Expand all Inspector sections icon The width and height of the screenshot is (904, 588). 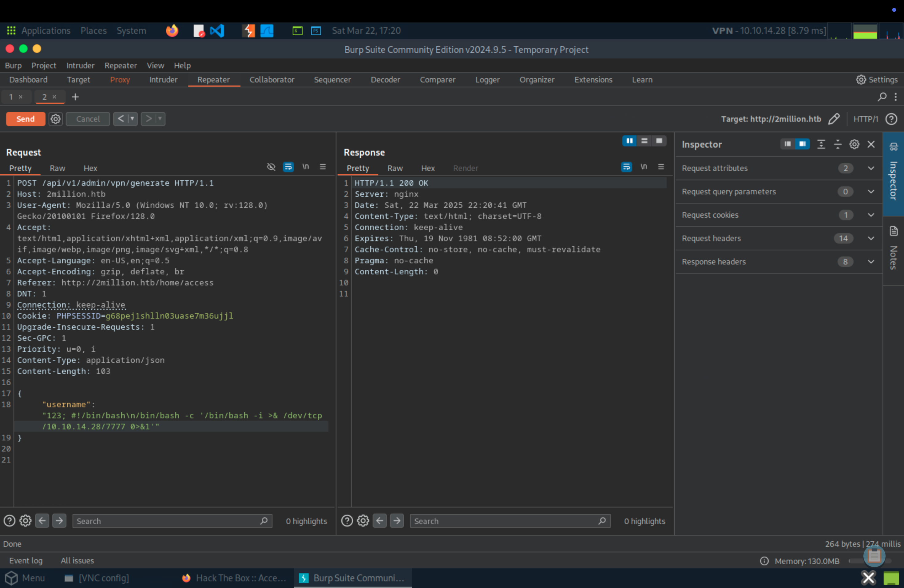coord(821,144)
